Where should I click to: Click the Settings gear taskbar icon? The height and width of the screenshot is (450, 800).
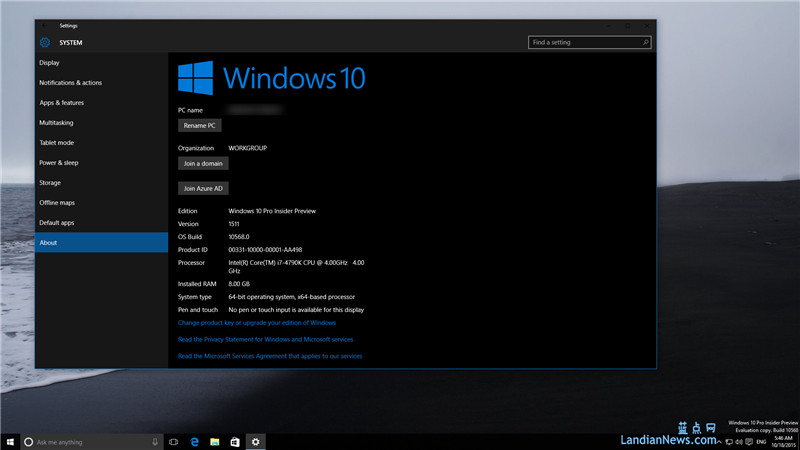click(x=256, y=442)
